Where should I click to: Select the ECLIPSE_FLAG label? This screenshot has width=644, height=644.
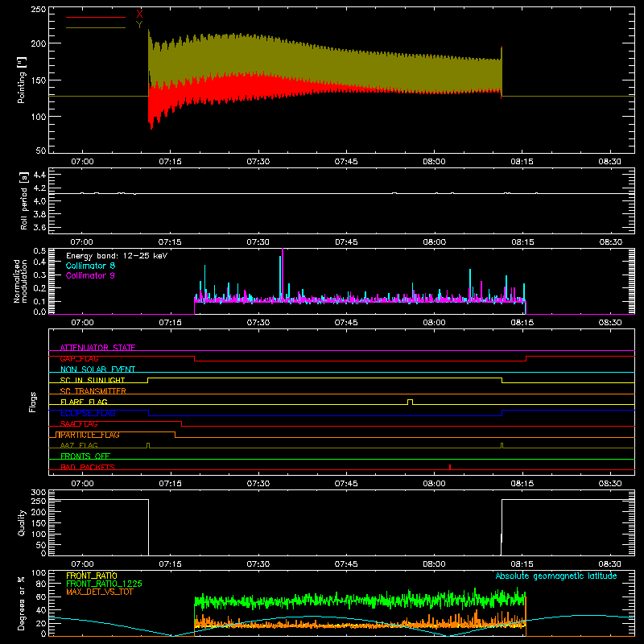(x=88, y=413)
